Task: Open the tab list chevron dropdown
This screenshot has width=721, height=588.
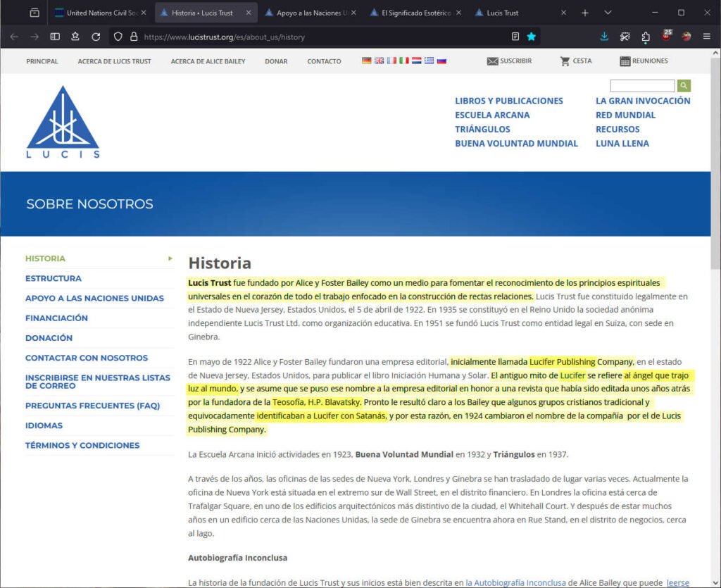Action: pyautogui.click(x=607, y=13)
